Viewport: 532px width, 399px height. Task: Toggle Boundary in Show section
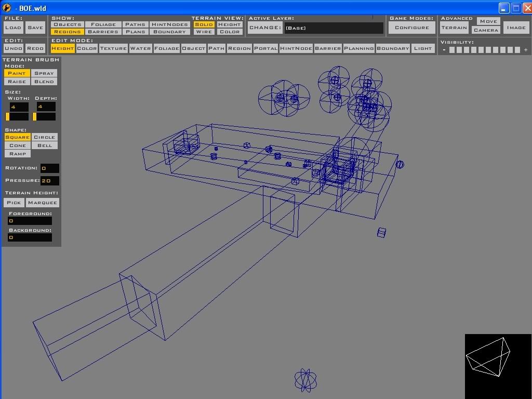(170, 32)
